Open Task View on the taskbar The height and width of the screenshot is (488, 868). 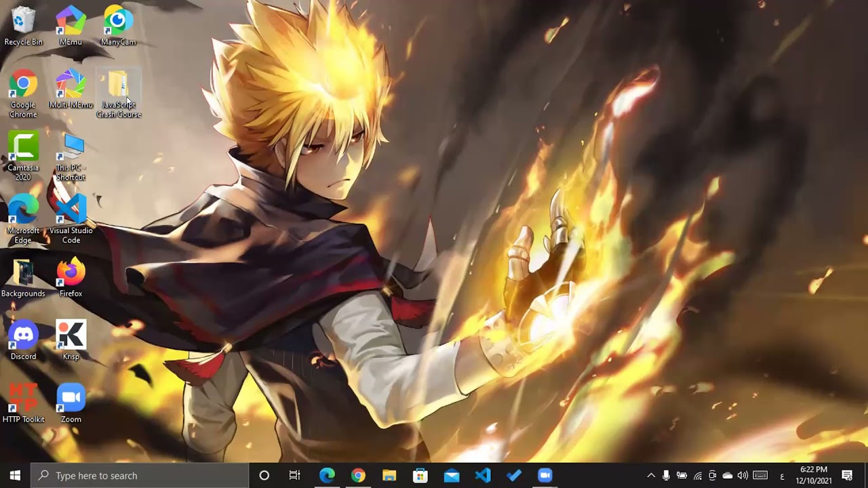click(295, 475)
